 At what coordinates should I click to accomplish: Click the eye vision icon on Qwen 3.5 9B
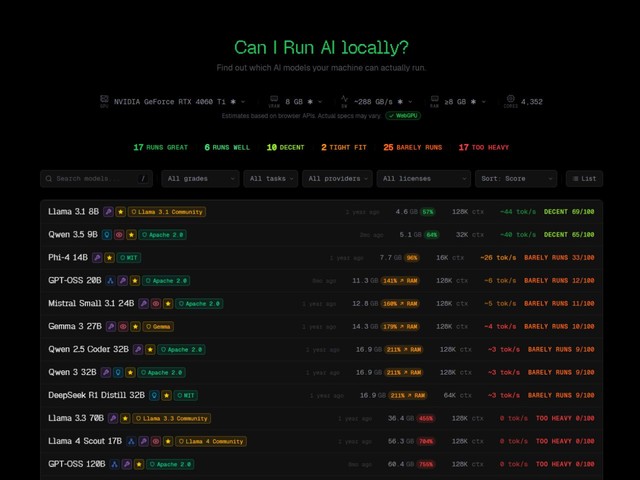coord(119,235)
